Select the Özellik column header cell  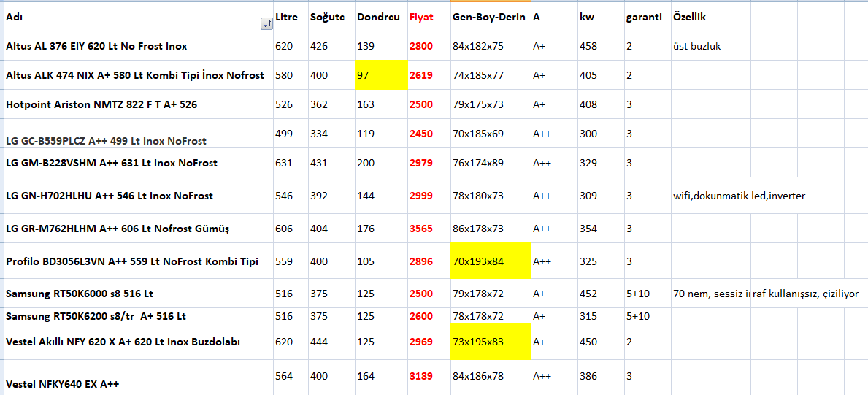point(710,18)
